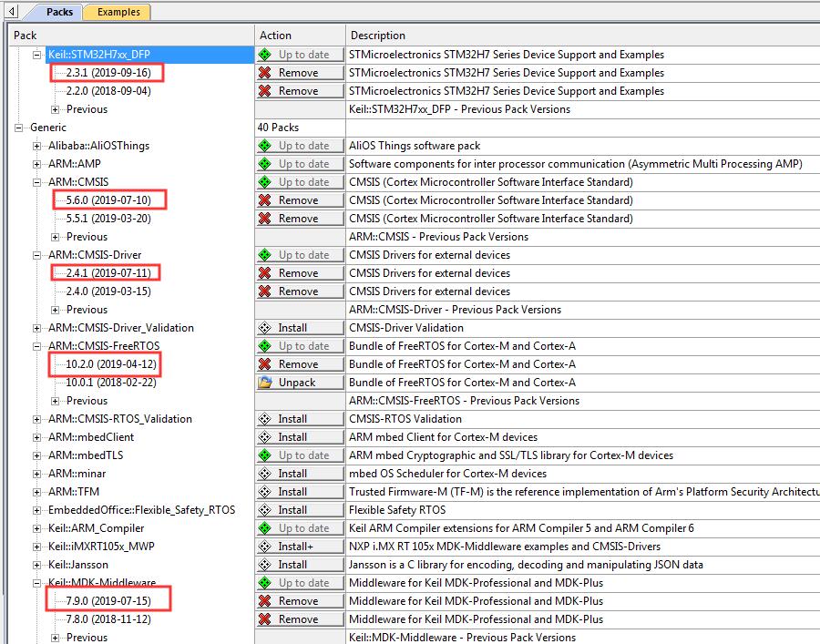This screenshot has width=820, height=644.
Task: Switch to the Packs tab
Action: tap(59, 12)
